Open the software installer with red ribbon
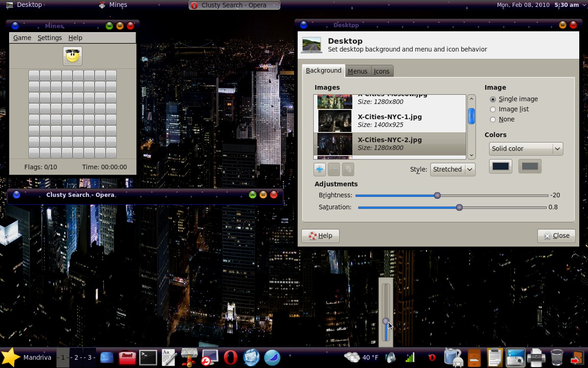This screenshot has height=368, width=588. click(x=190, y=357)
